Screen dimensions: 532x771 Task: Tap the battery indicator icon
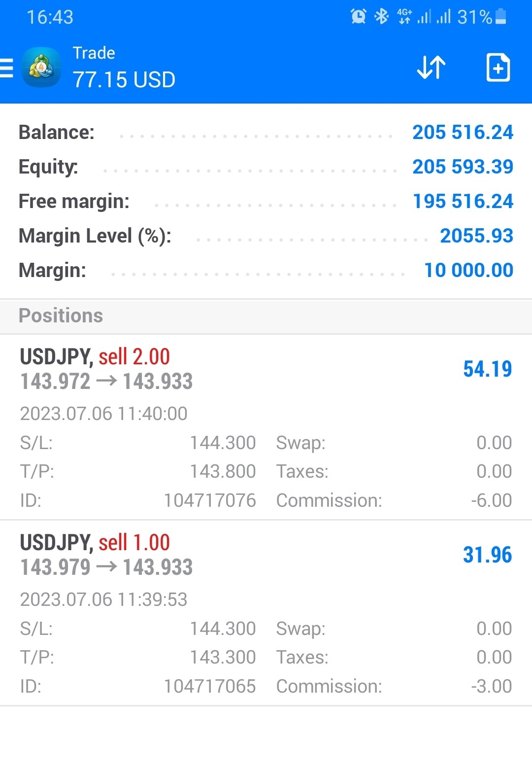click(x=500, y=17)
